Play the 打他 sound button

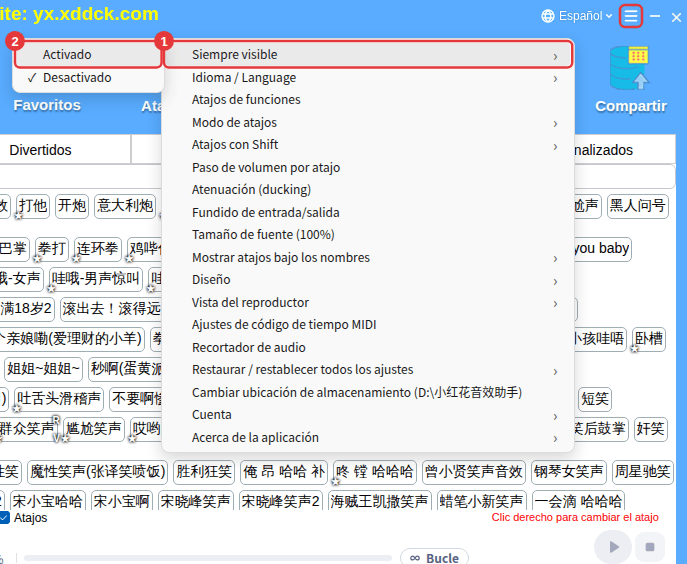tap(33, 206)
